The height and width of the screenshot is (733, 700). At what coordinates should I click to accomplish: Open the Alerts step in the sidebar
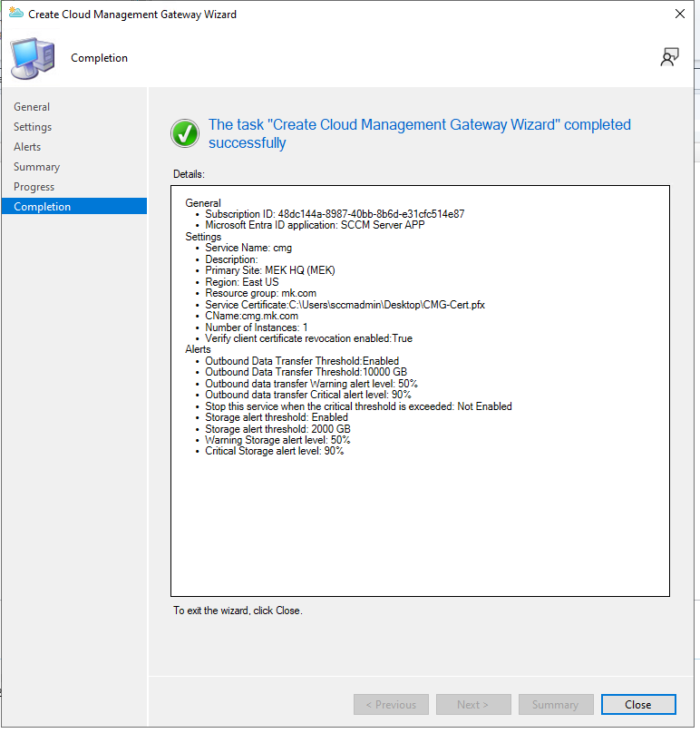coord(27,147)
